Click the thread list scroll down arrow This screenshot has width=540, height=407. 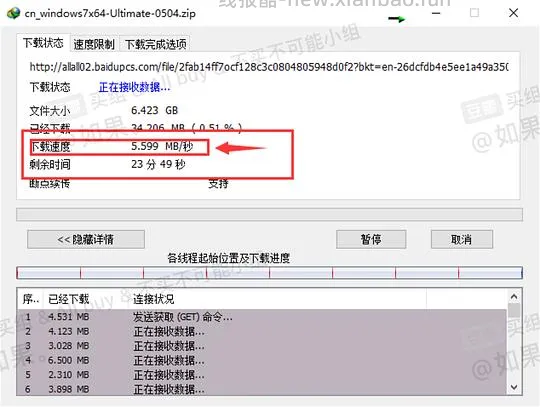pyautogui.click(x=514, y=387)
